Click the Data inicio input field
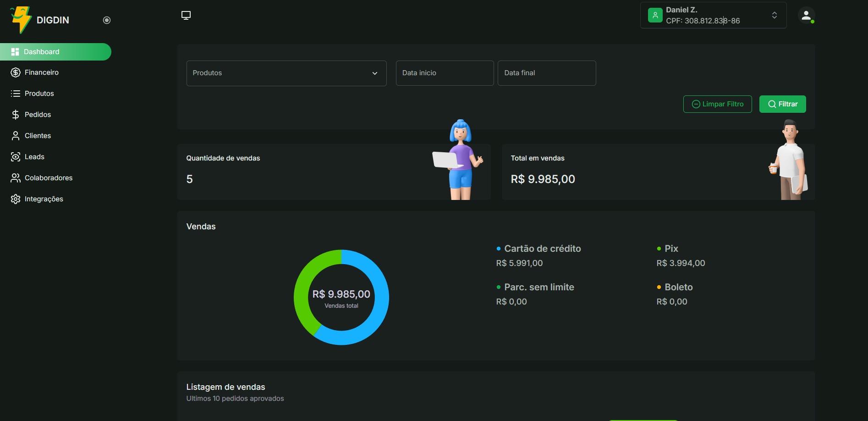The width and height of the screenshot is (868, 421). click(x=444, y=73)
